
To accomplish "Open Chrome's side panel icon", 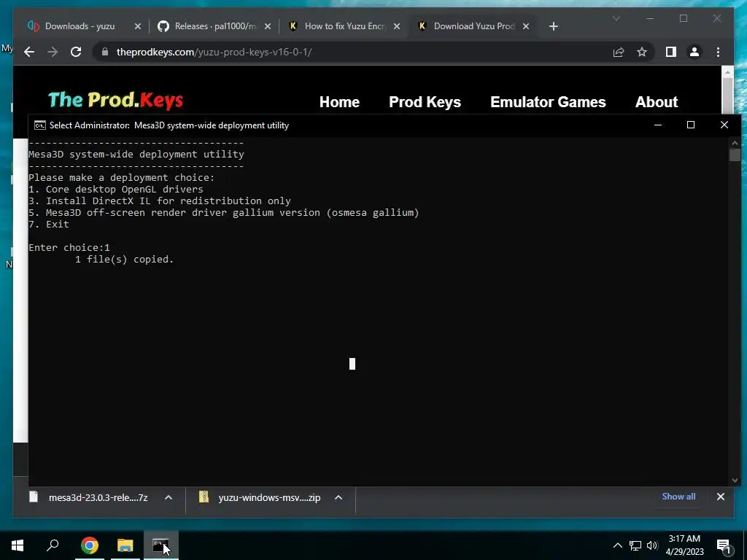I will (671, 52).
